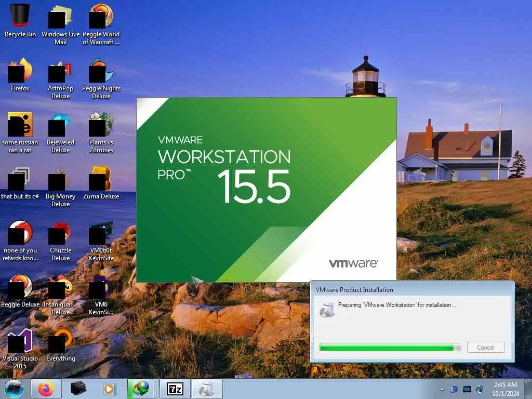
Task: Click the green installation progress bar
Action: pos(390,347)
